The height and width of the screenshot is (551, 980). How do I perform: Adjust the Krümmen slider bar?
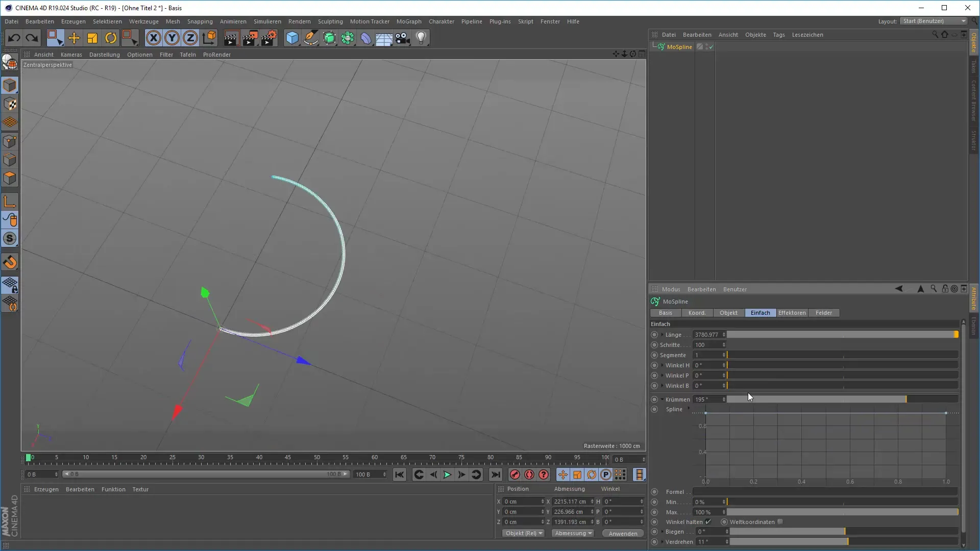pyautogui.click(x=842, y=399)
